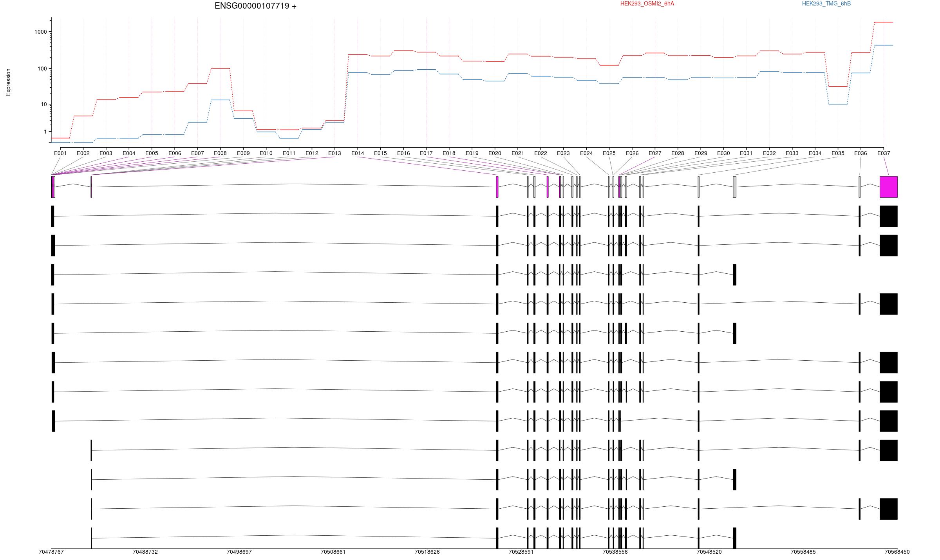940x560 pixels.
Task: Click exon bin label E014
Action: tap(358, 153)
